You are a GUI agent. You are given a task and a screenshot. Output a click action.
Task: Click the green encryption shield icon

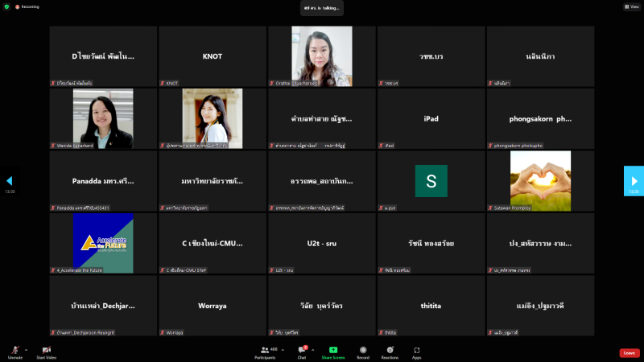[x=6, y=6]
